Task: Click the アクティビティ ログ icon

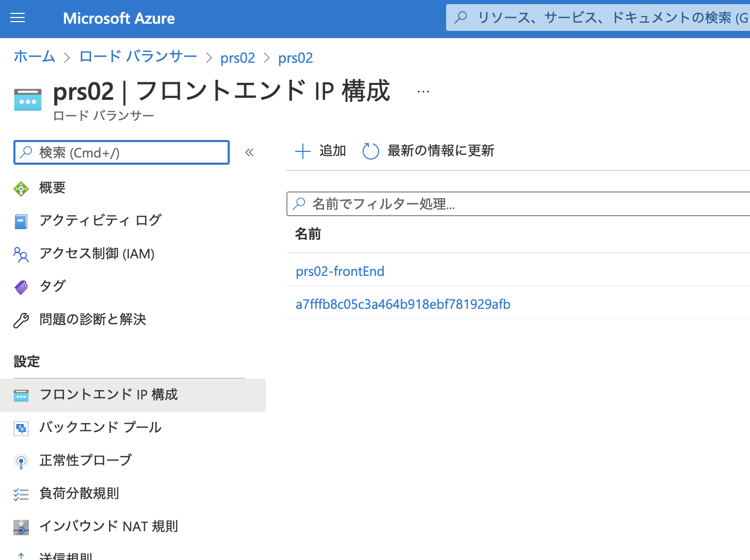Action: (x=21, y=222)
